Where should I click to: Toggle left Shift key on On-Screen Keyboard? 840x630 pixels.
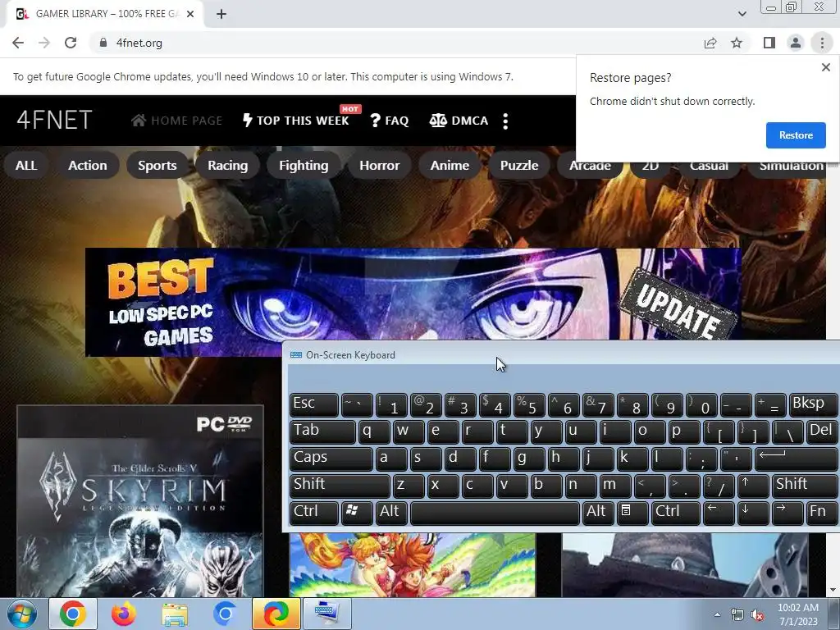pyautogui.click(x=340, y=486)
